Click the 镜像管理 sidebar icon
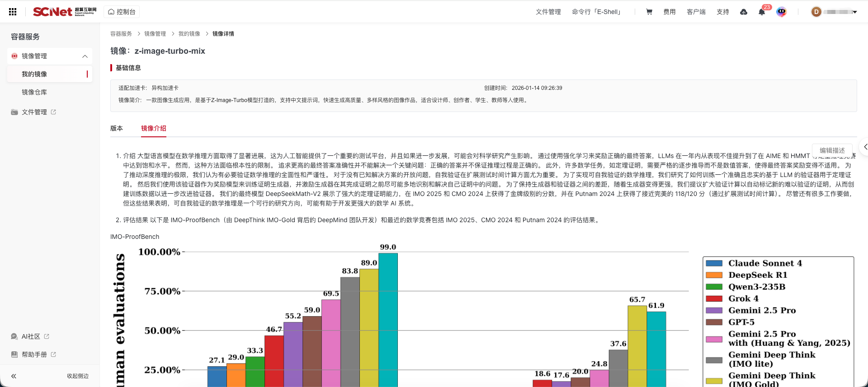The image size is (868, 387). (x=14, y=56)
